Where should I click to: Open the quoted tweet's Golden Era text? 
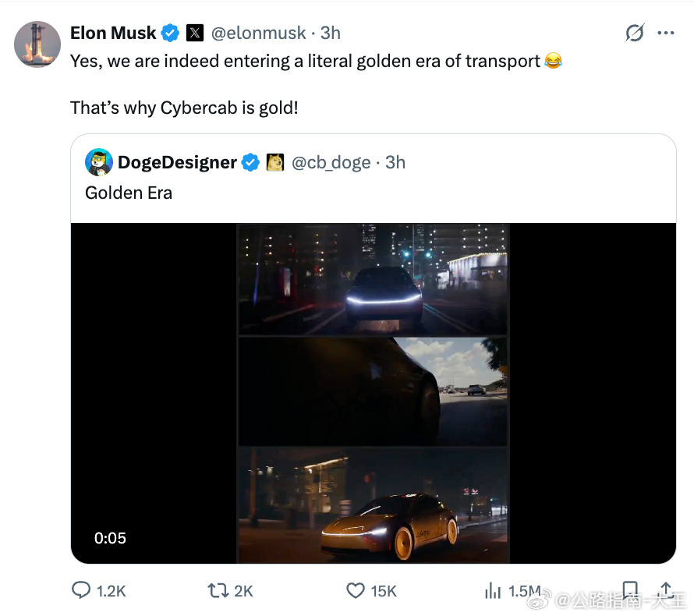coord(129,193)
